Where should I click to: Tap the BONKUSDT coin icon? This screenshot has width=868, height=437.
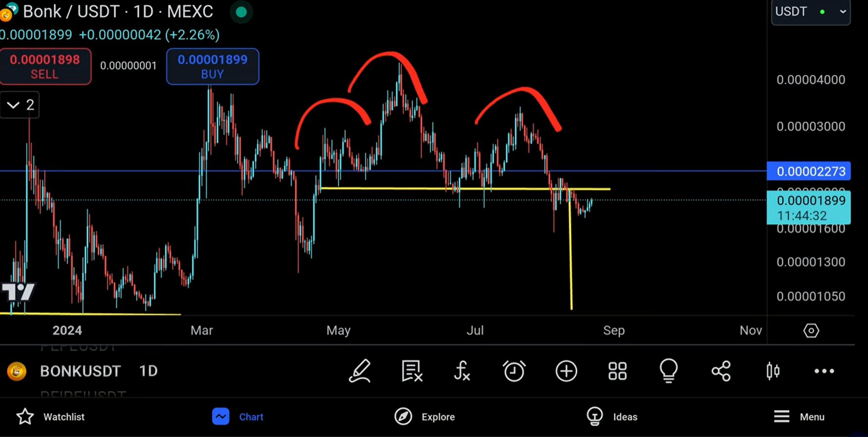tap(17, 371)
